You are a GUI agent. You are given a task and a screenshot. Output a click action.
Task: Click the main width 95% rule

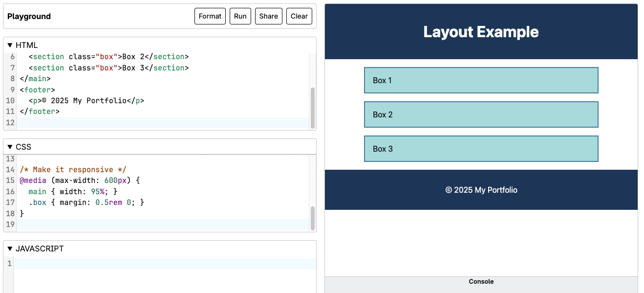pos(73,191)
